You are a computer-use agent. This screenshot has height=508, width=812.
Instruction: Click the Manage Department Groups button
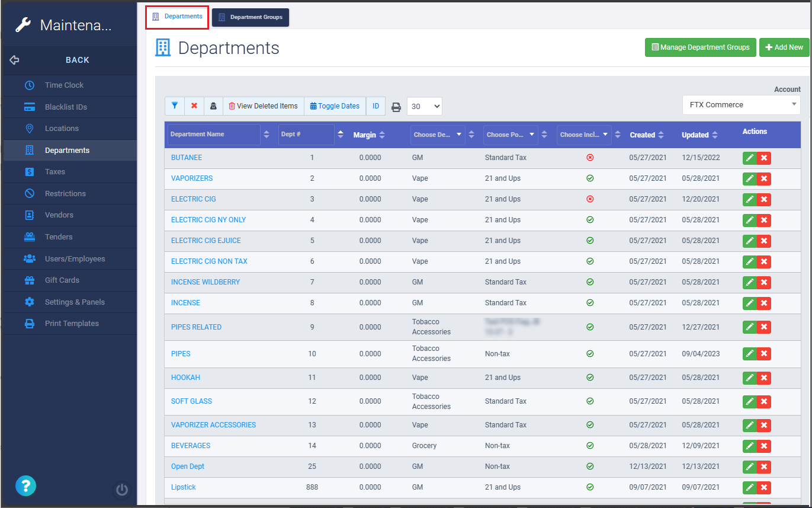click(701, 47)
